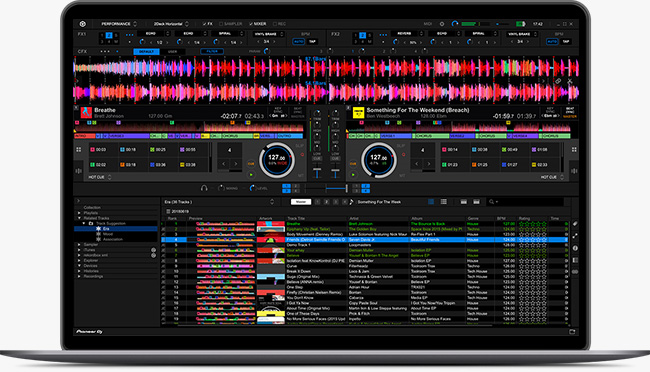Open the preferences gear icon in top bar
The width and height of the screenshot is (650, 372).
tap(442, 24)
